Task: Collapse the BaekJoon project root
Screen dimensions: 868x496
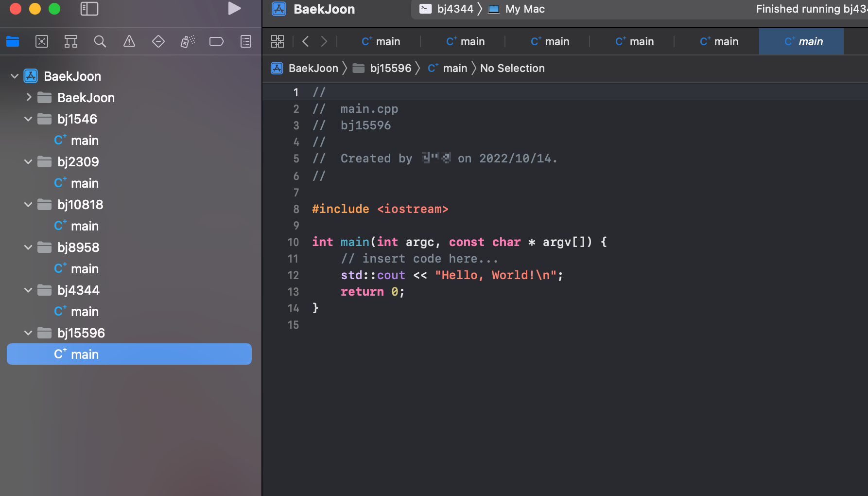Action: (15, 76)
